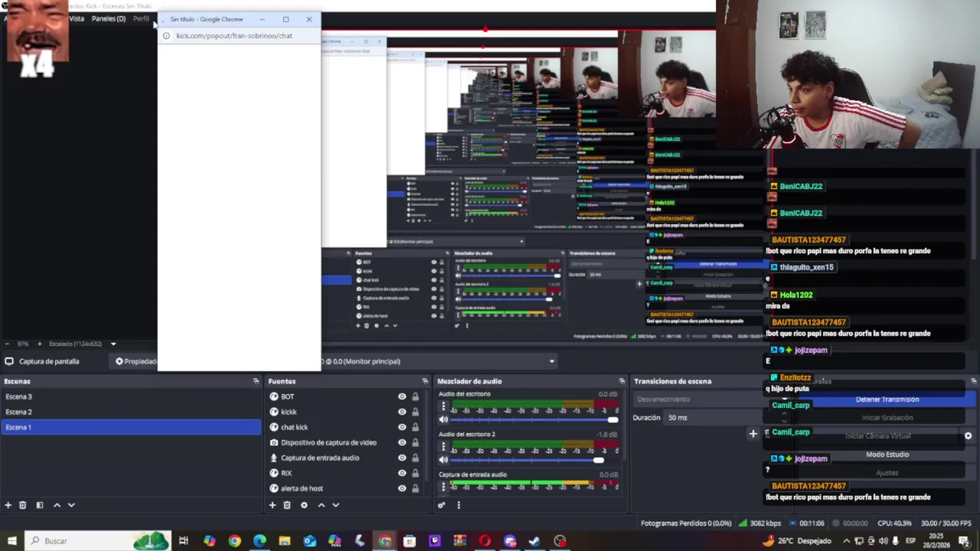The image size is (980, 551).
Task: Hide the kickk source
Action: click(402, 412)
